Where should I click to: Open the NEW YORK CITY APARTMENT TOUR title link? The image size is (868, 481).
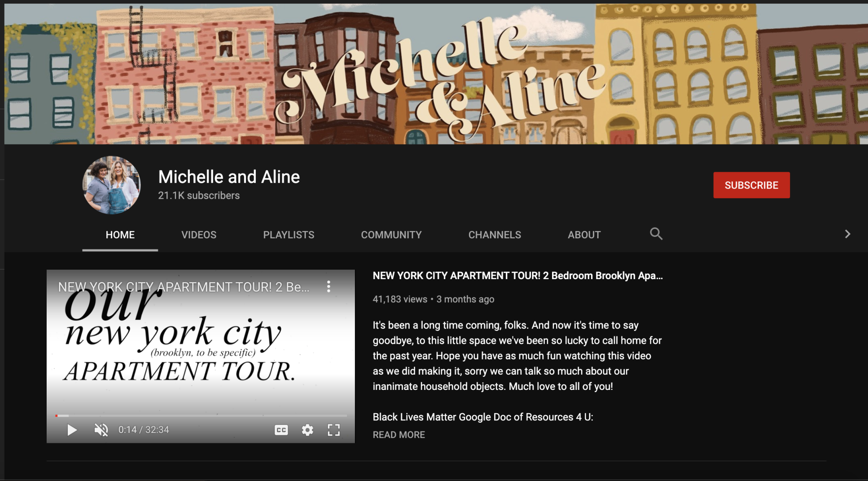(x=517, y=276)
